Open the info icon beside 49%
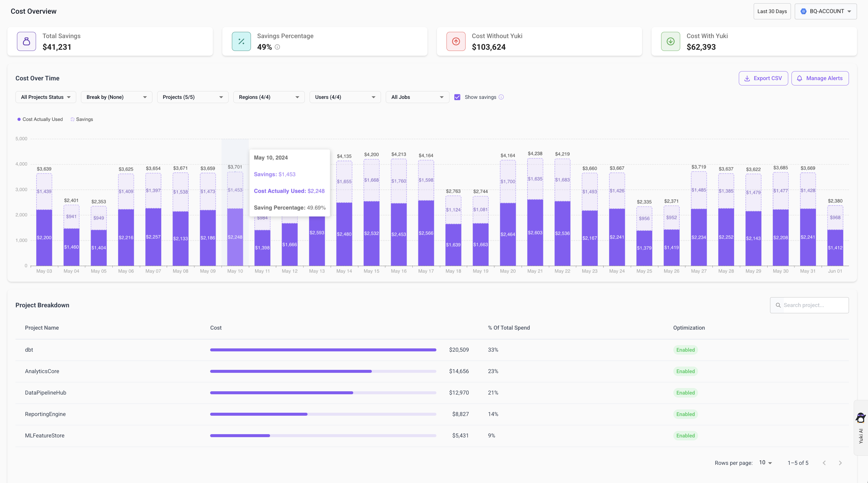868x483 pixels. coord(277,47)
